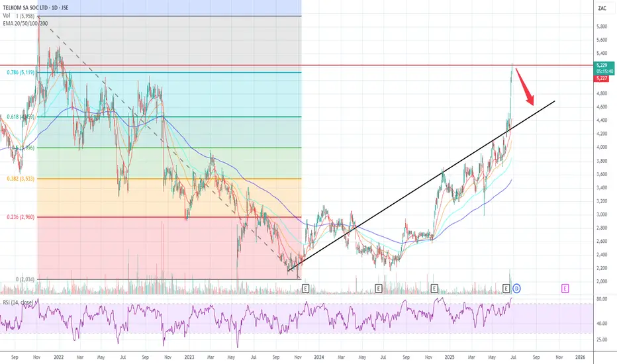Click the TELKOM SA SOC LTD symbol title

click(x=35, y=7)
